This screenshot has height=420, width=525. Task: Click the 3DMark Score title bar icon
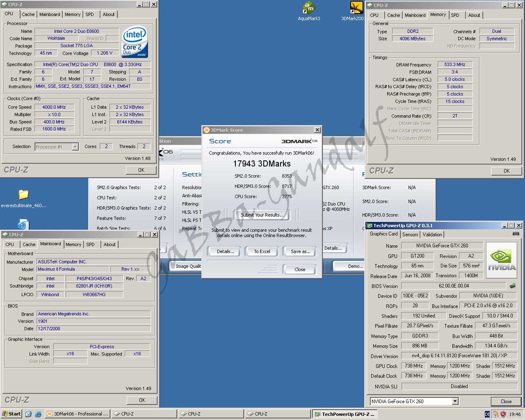click(x=206, y=130)
